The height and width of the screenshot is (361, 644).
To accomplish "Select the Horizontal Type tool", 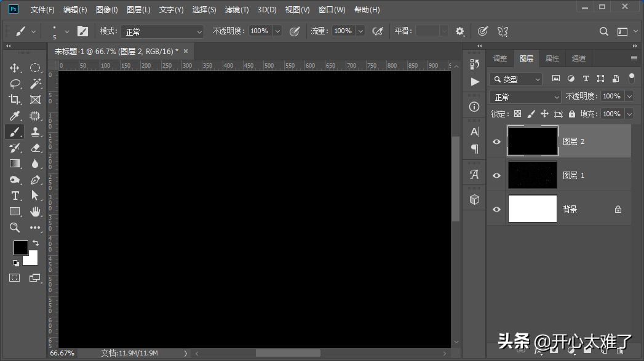I will (x=15, y=196).
